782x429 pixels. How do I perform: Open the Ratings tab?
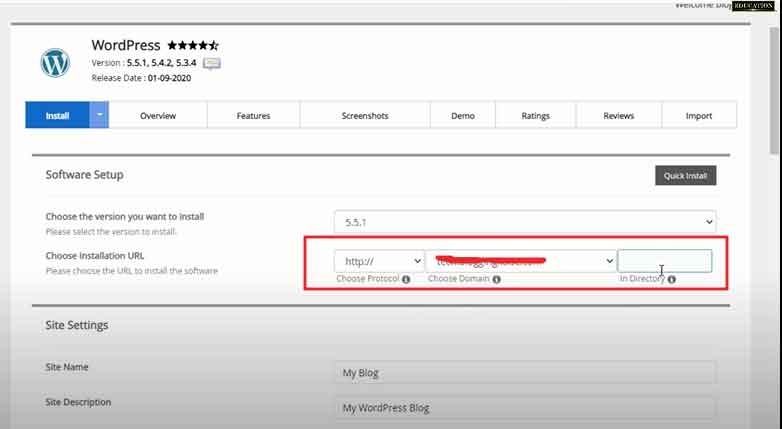[x=535, y=116]
